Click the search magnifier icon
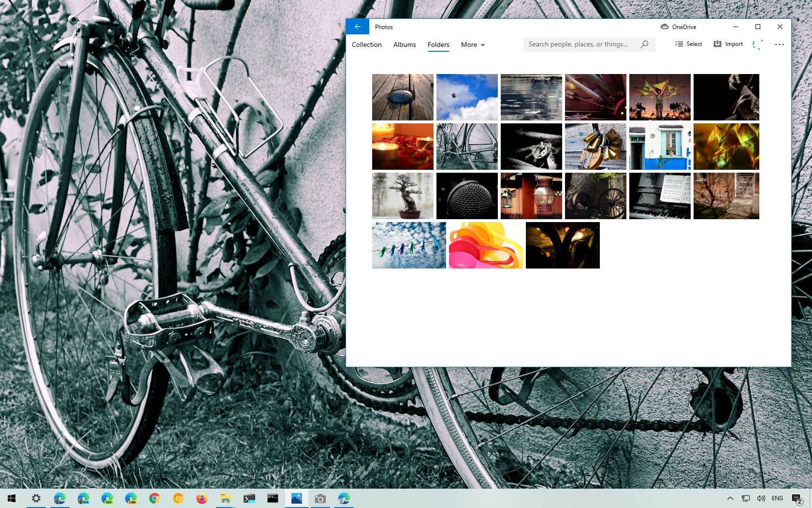The height and width of the screenshot is (508, 812). (644, 44)
